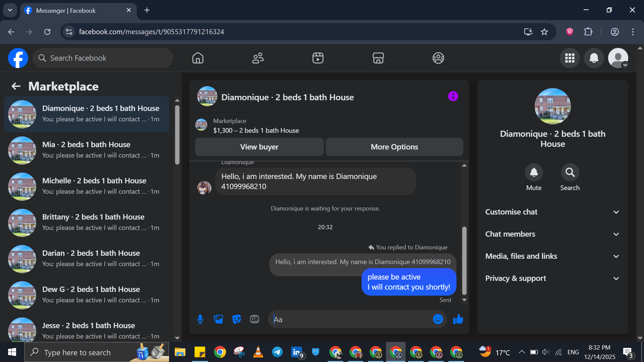Open the Facebook notifications bell

click(594, 58)
